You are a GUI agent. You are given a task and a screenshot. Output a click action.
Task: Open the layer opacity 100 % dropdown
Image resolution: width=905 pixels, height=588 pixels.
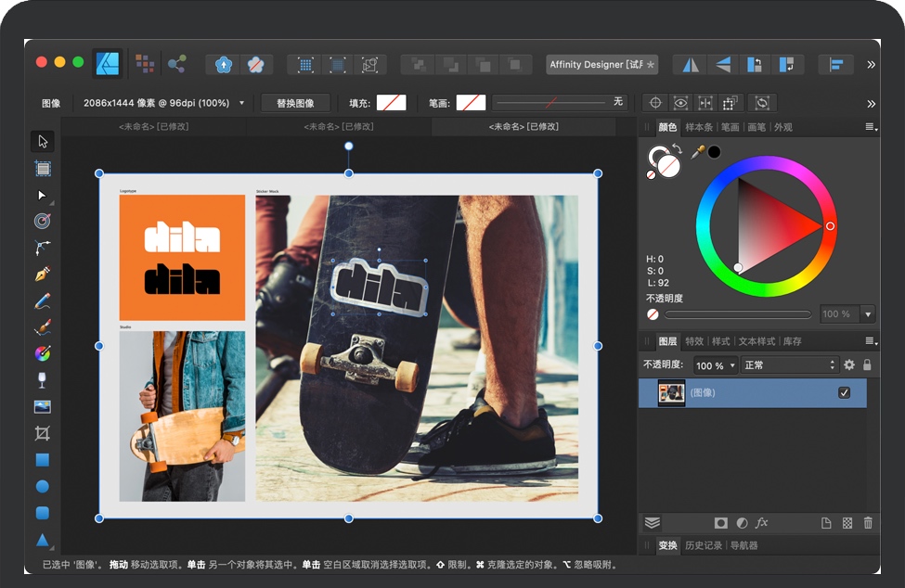point(715,365)
